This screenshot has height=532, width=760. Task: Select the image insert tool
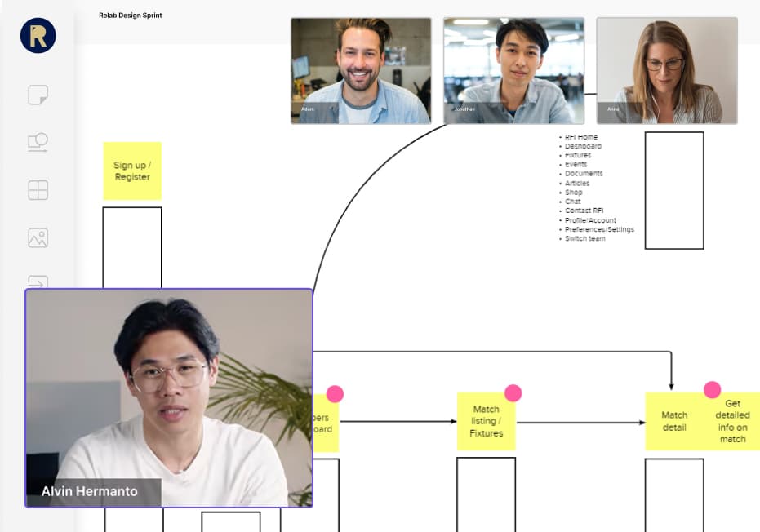(38, 237)
